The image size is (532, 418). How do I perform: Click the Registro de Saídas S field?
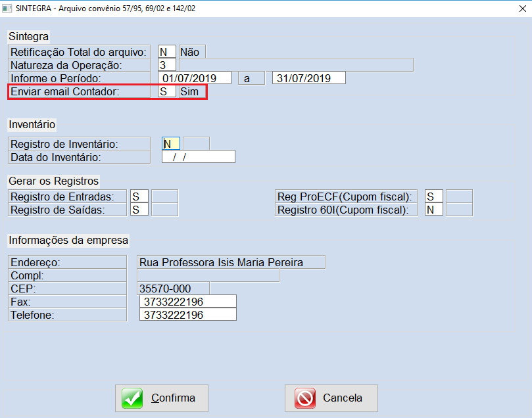139,210
